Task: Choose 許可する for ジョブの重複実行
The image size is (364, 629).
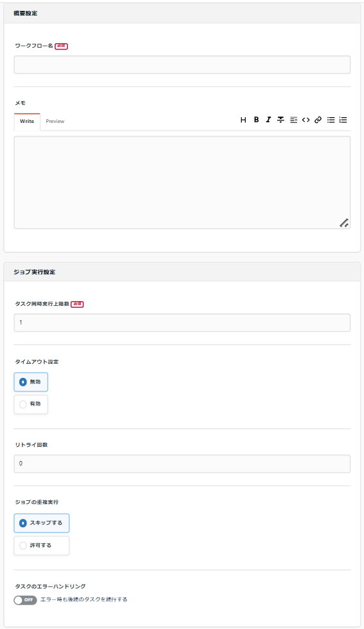Action: coord(42,545)
